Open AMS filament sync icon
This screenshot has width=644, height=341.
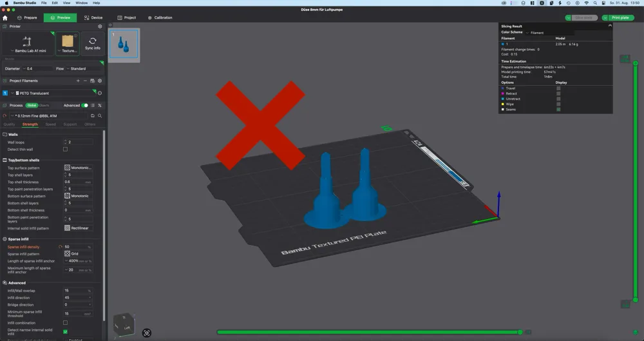[x=92, y=81]
